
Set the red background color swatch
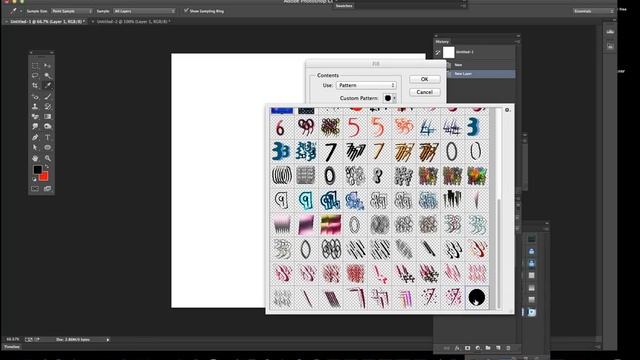point(44,177)
